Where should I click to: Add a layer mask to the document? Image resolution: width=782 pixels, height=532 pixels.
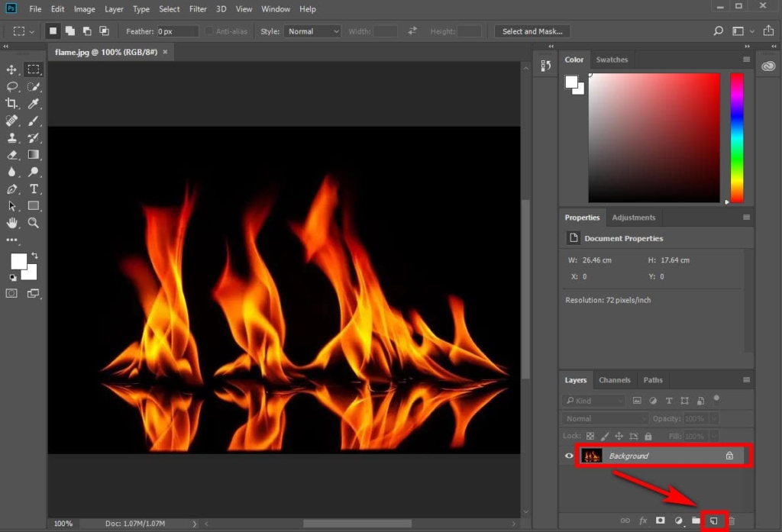[661, 520]
